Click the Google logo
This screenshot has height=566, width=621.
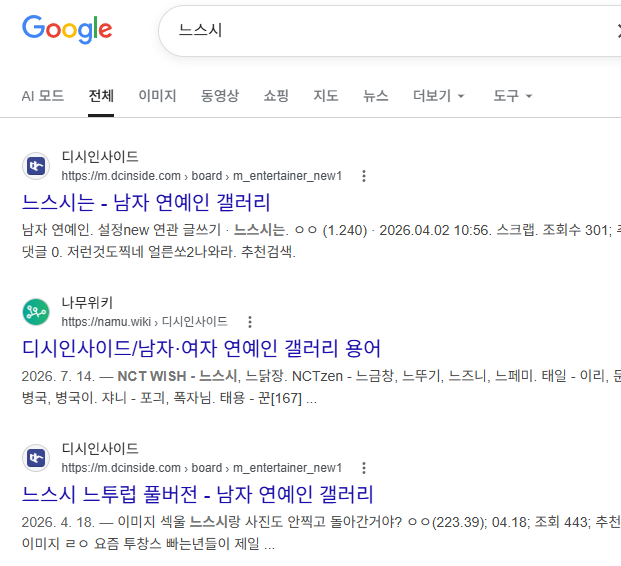click(x=67, y=30)
